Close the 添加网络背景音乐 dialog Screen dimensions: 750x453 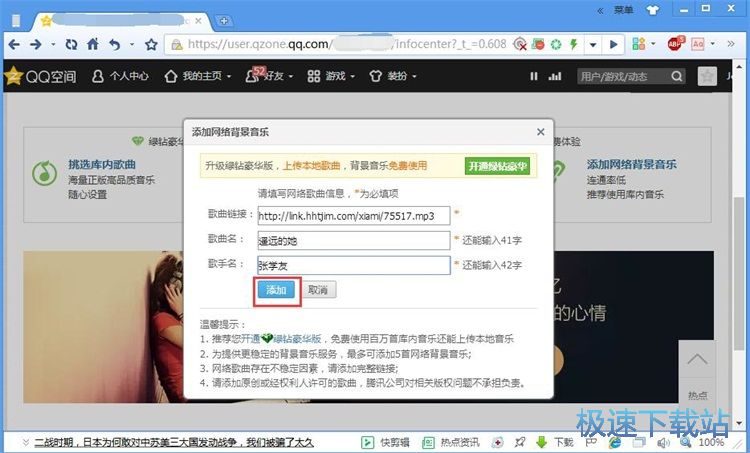pyautogui.click(x=540, y=132)
